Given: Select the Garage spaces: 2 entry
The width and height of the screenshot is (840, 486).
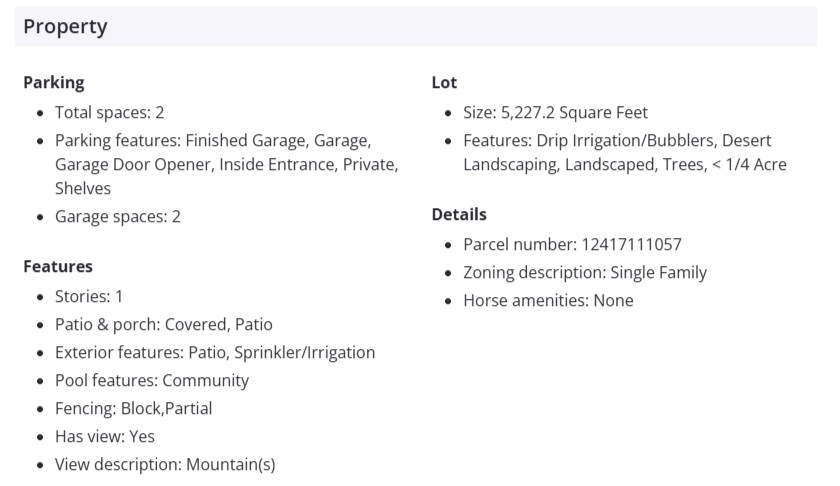Looking at the screenshot, I should (x=118, y=216).
